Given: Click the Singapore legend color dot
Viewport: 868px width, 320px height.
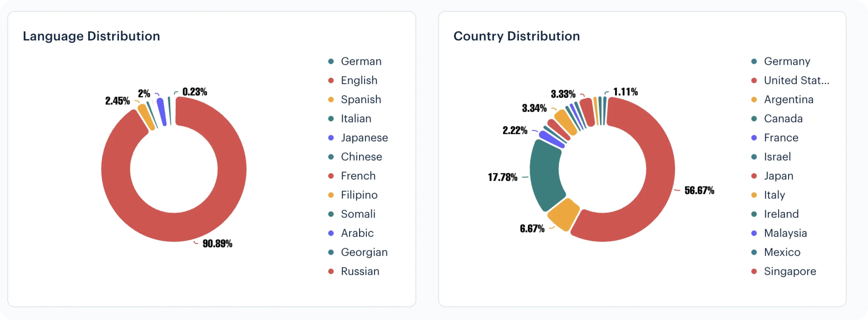Looking at the screenshot, I should pos(754,271).
